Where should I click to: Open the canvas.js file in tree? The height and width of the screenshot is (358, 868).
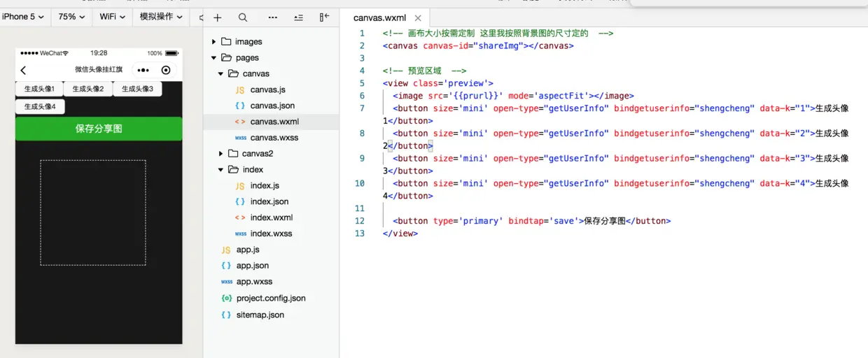pos(268,89)
